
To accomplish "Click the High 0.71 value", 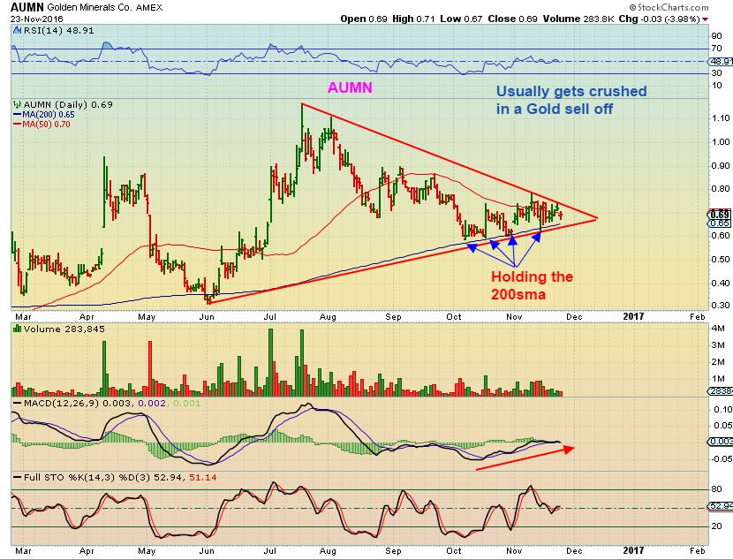I will 413,19.
